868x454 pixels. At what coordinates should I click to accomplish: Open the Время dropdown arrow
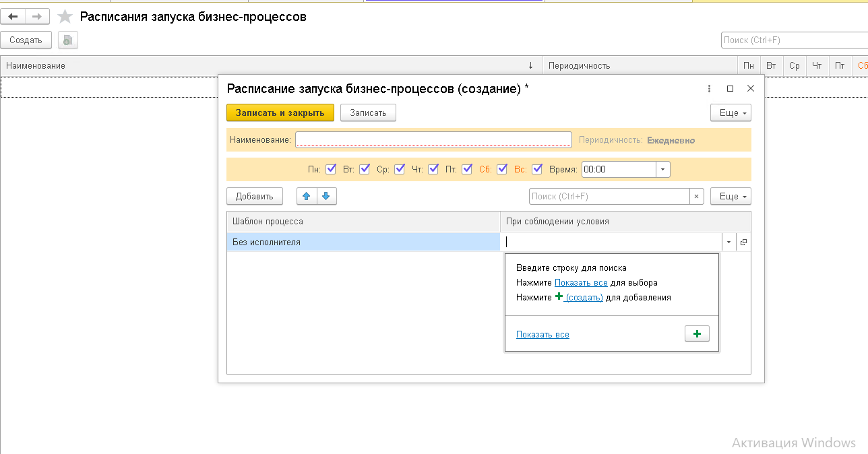pyautogui.click(x=664, y=170)
